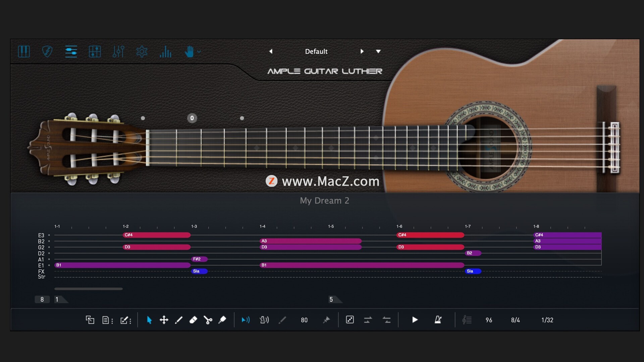Image resolution: width=644 pixels, height=362 pixels.
Task: Toggle the vibrating-tag sound icon
Action: [264, 320]
